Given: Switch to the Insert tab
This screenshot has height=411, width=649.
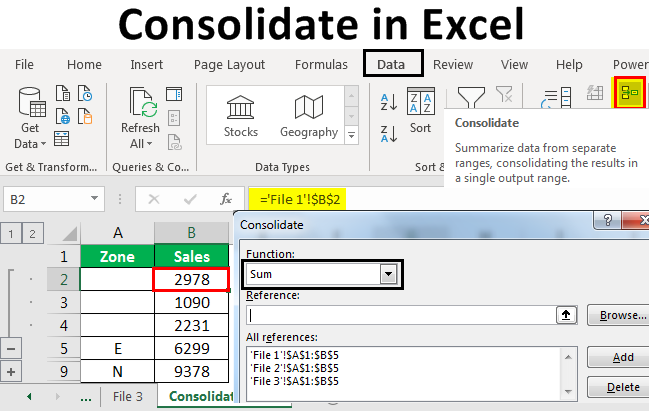Looking at the screenshot, I should click(x=147, y=65).
